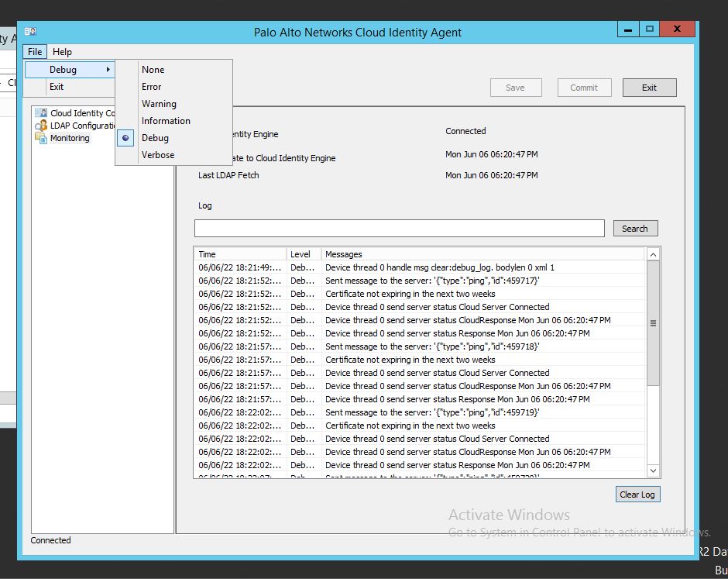
Task: Click the log scrollbar down arrow
Action: tap(653, 470)
